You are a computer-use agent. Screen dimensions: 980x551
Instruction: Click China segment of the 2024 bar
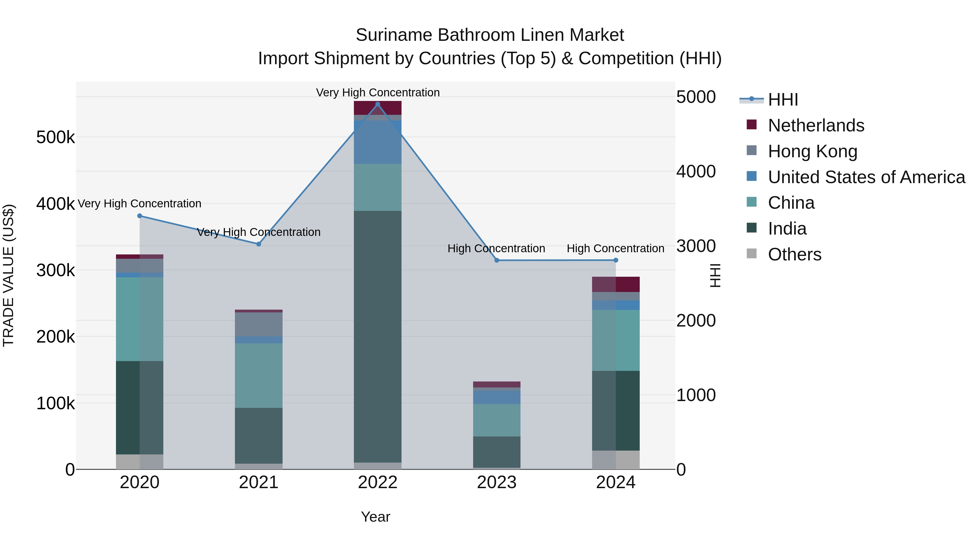[616, 340]
